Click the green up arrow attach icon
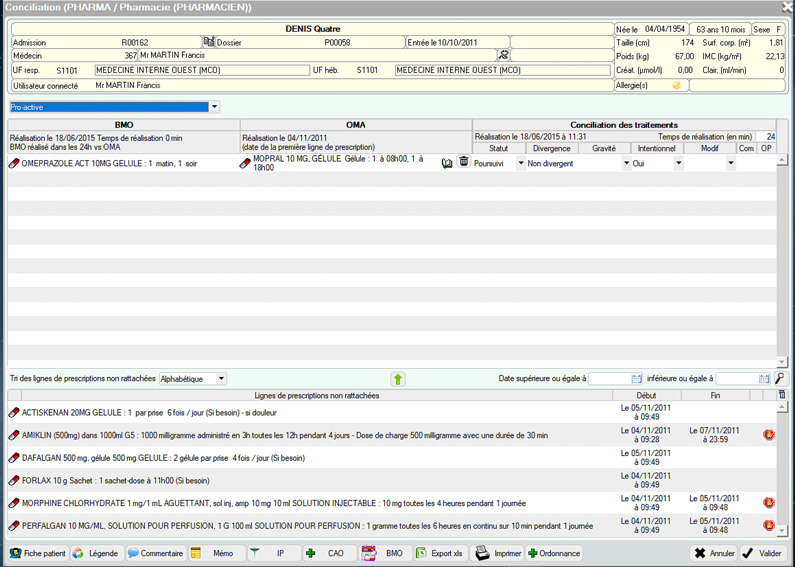The width and height of the screenshot is (795, 567). point(398,379)
